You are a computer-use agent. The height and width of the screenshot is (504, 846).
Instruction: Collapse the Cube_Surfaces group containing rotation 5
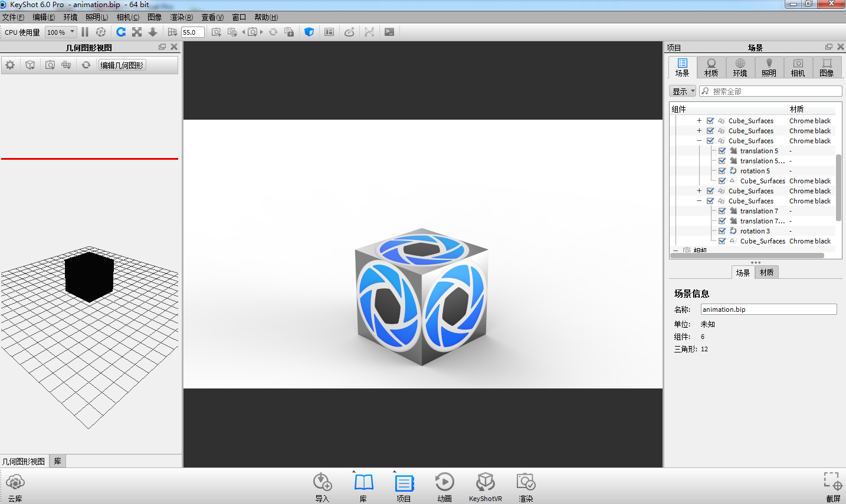pyautogui.click(x=699, y=141)
